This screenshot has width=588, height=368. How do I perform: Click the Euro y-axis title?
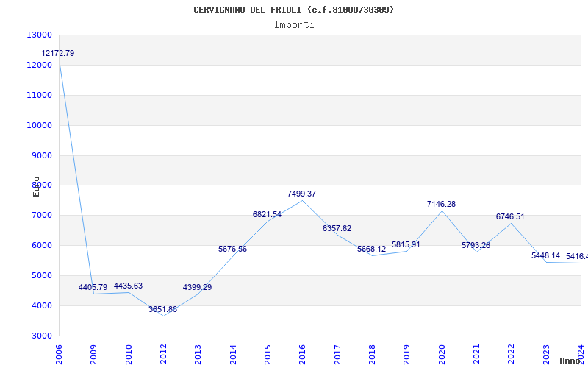tap(36, 187)
